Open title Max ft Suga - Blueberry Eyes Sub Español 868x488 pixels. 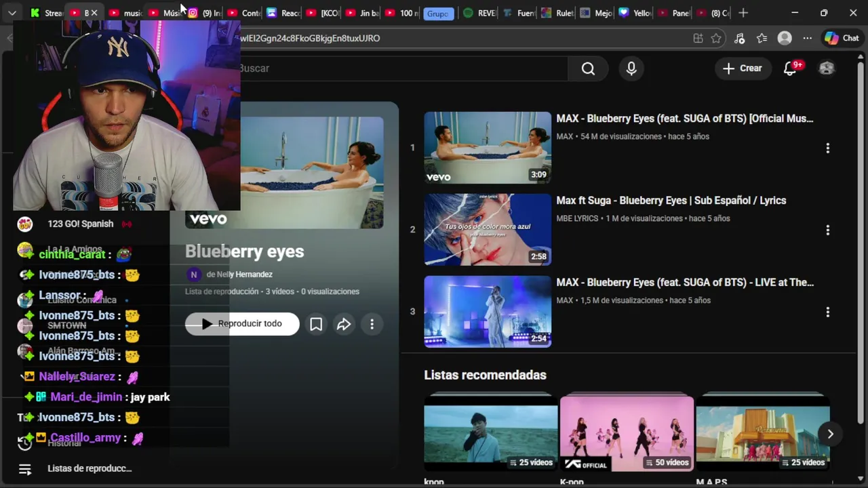pos(671,201)
